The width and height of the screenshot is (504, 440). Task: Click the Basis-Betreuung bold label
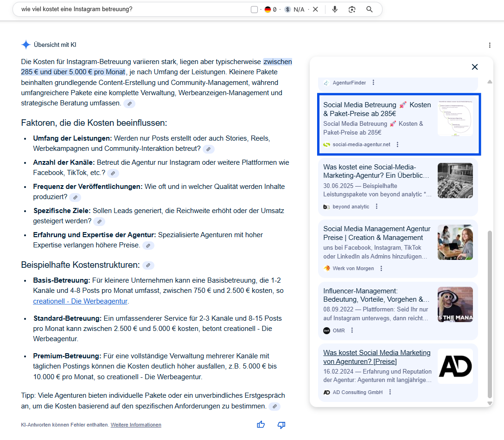(61, 280)
